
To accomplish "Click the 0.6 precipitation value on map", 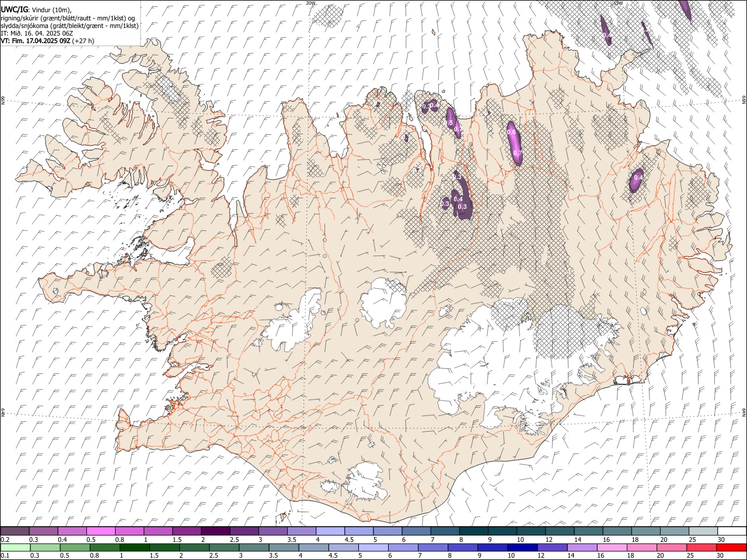I will [x=511, y=132].
